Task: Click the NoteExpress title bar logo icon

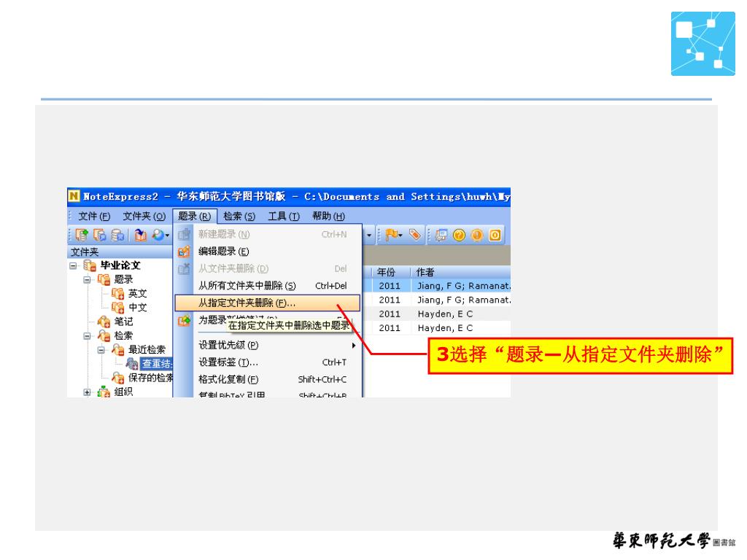Action: tap(74, 196)
